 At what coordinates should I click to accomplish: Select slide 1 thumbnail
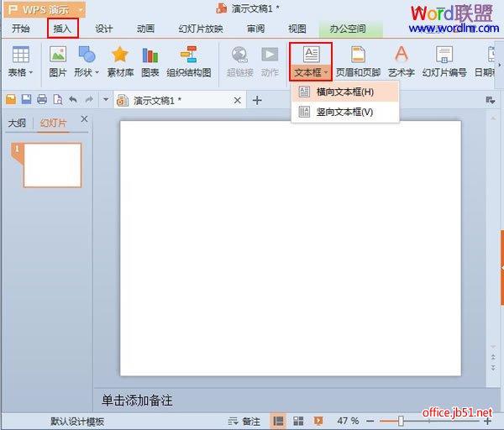coord(52,165)
